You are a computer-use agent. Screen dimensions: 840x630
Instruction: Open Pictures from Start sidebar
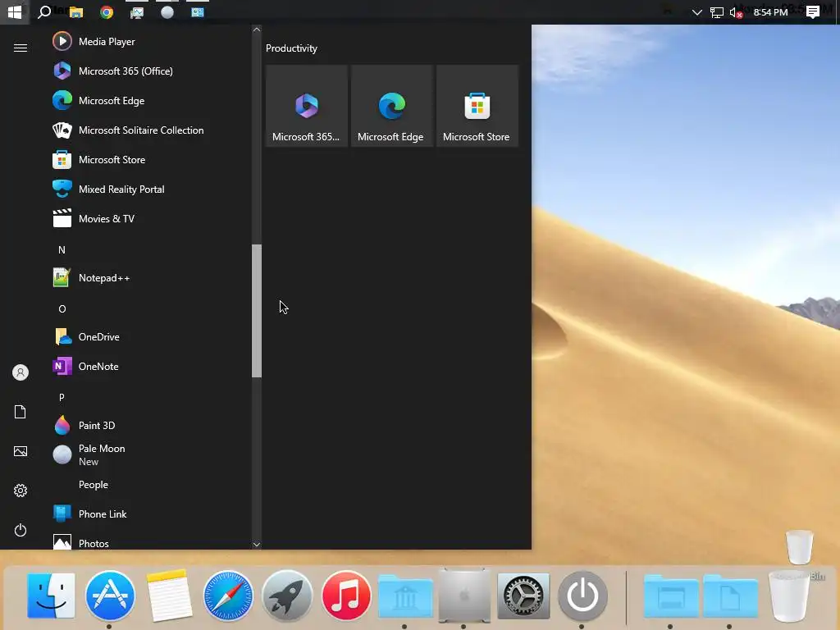click(x=21, y=451)
